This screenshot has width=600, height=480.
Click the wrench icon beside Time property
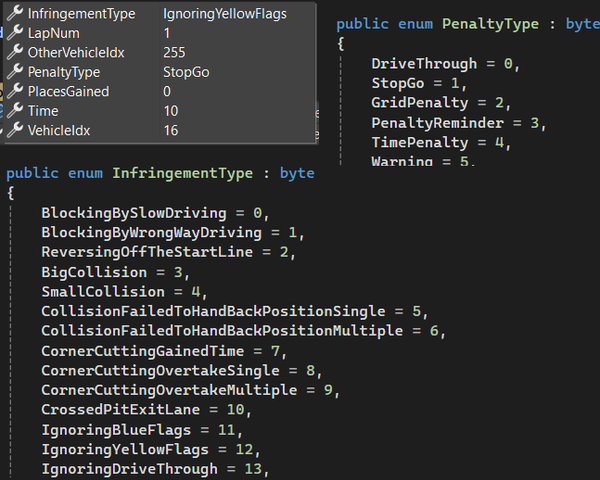tap(14, 111)
